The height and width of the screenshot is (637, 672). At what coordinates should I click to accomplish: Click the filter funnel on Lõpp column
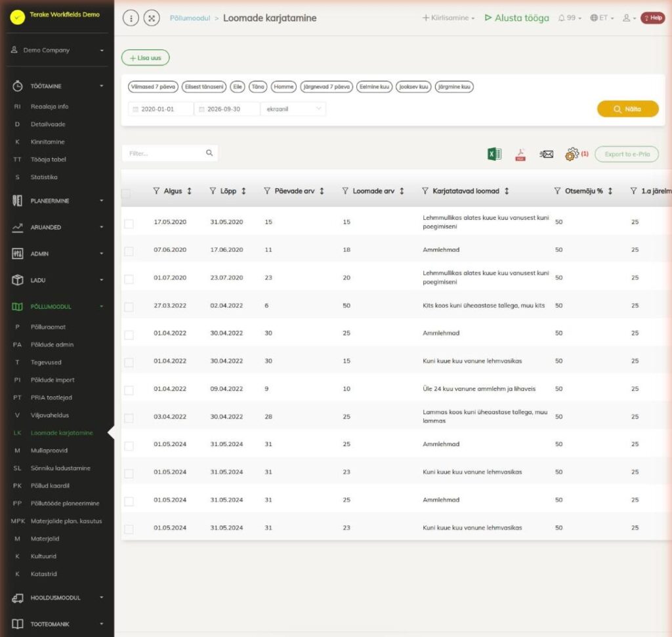click(213, 191)
